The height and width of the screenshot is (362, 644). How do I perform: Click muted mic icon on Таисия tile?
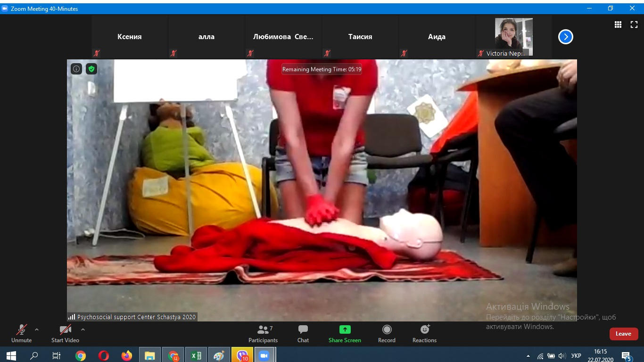point(327,53)
